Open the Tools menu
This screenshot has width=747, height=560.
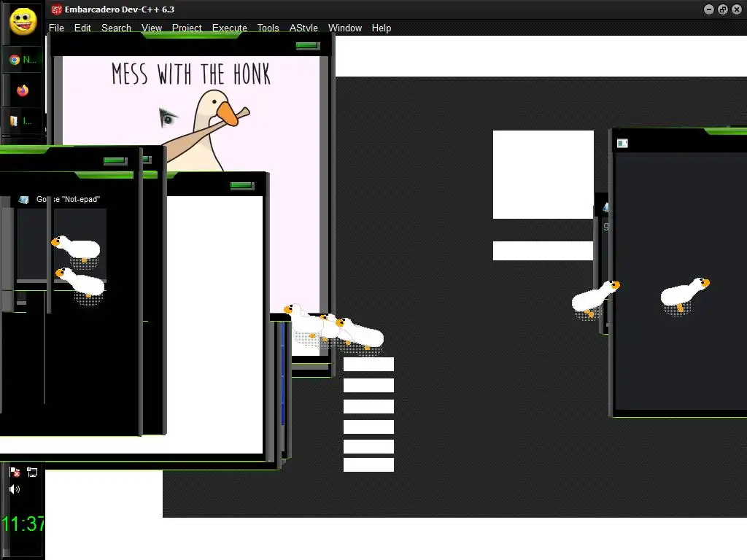click(268, 28)
